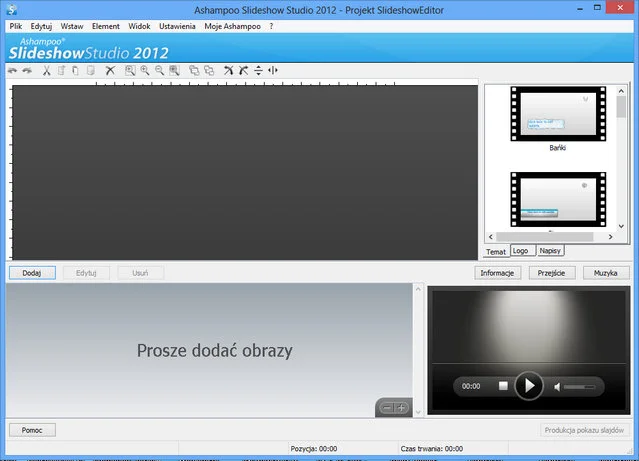Click the plus button on the thumbnail zoom control
Image resolution: width=639 pixels, height=461 pixels.
(401, 408)
